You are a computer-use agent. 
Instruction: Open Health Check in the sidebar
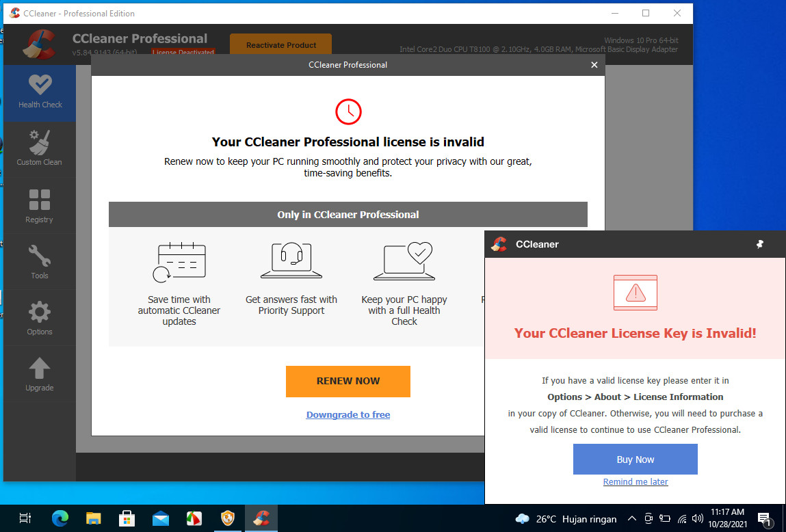tap(40, 93)
